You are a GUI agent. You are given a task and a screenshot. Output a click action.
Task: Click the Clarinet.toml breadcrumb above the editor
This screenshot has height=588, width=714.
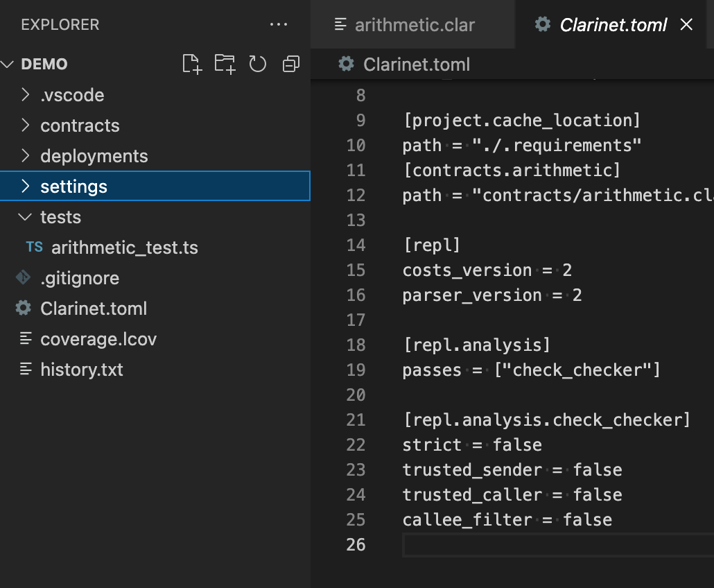(416, 64)
